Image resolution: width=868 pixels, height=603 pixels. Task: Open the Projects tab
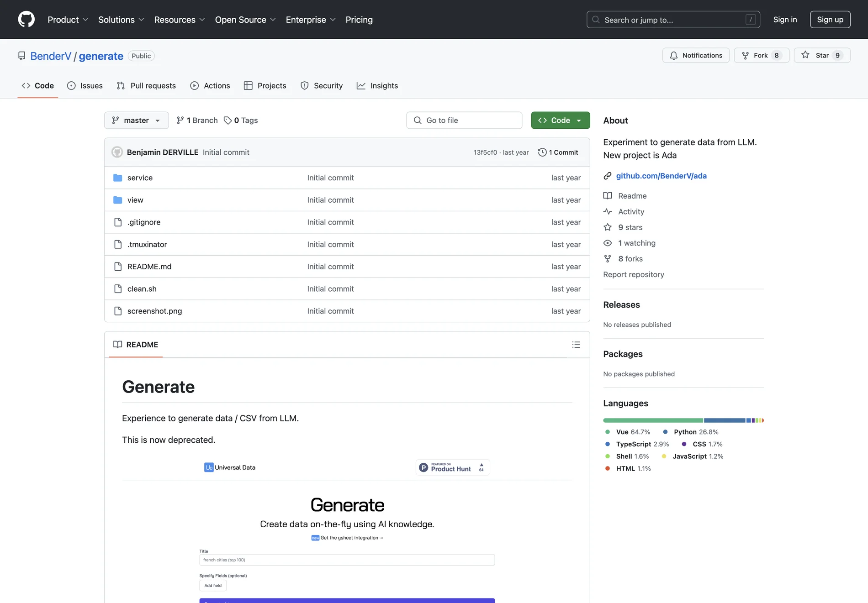tap(265, 86)
